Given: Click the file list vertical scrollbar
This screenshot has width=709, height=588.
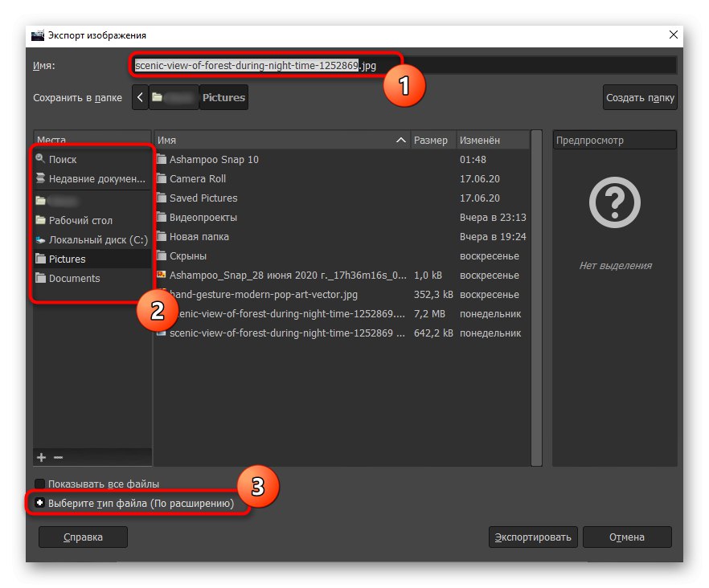Looking at the screenshot, I should (x=536, y=298).
